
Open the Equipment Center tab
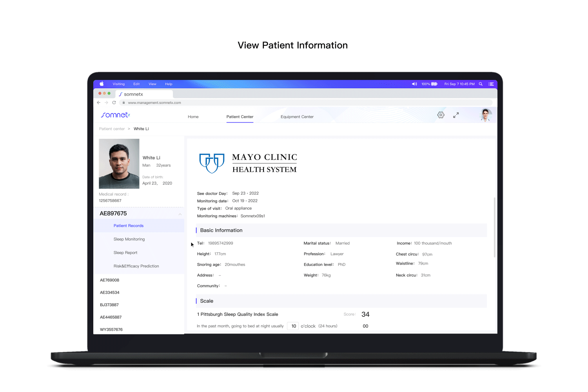point(297,117)
